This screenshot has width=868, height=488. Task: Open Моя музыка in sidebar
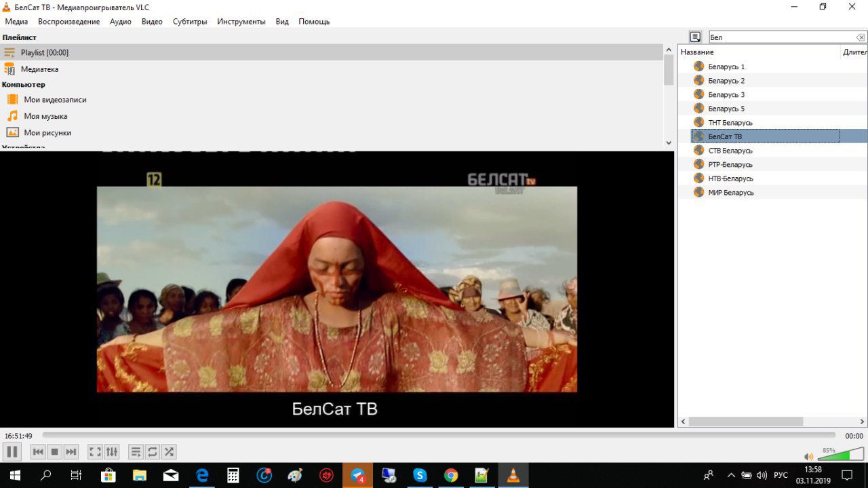(45, 116)
